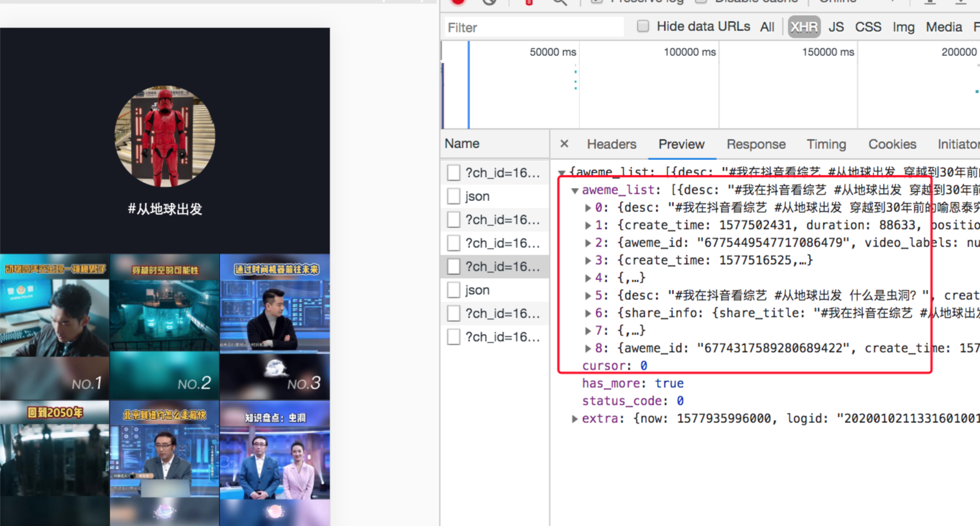
Task: Filter requests by JS type
Action: [x=836, y=27]
